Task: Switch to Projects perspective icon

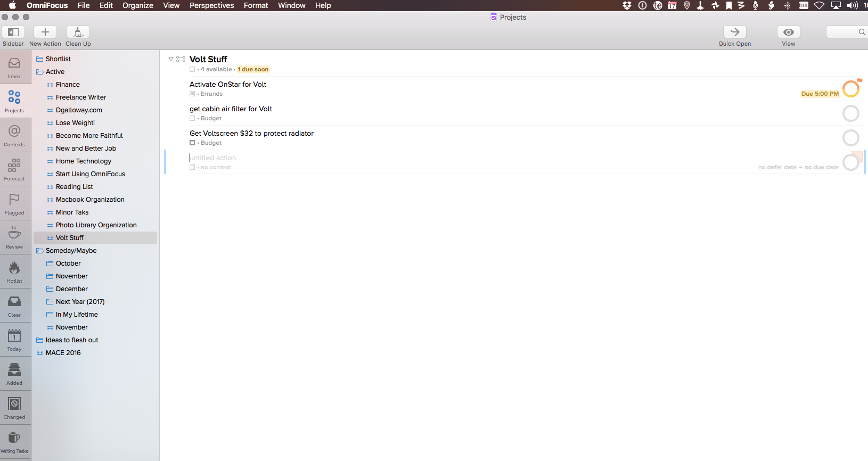Action: 15,101
